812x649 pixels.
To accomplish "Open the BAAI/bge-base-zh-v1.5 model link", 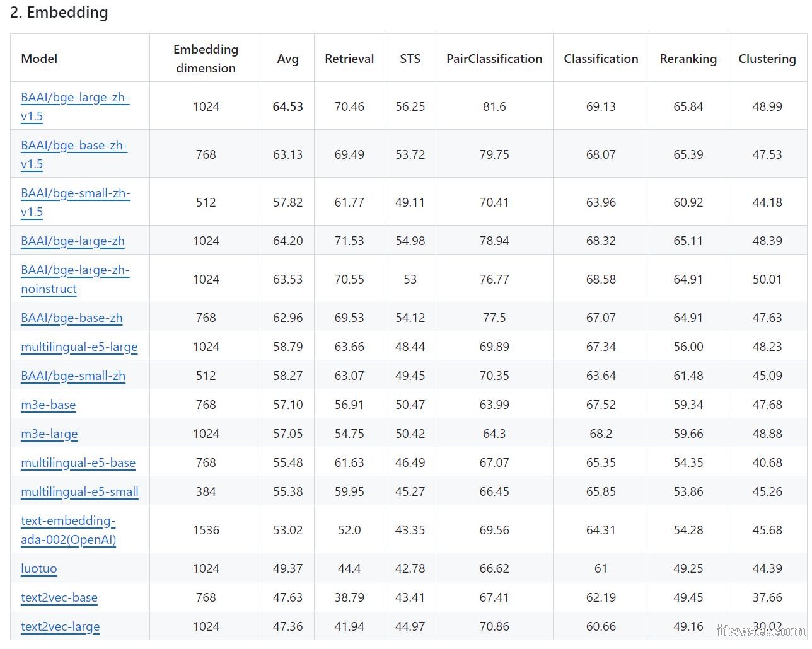I will click(x=74, y=154).
